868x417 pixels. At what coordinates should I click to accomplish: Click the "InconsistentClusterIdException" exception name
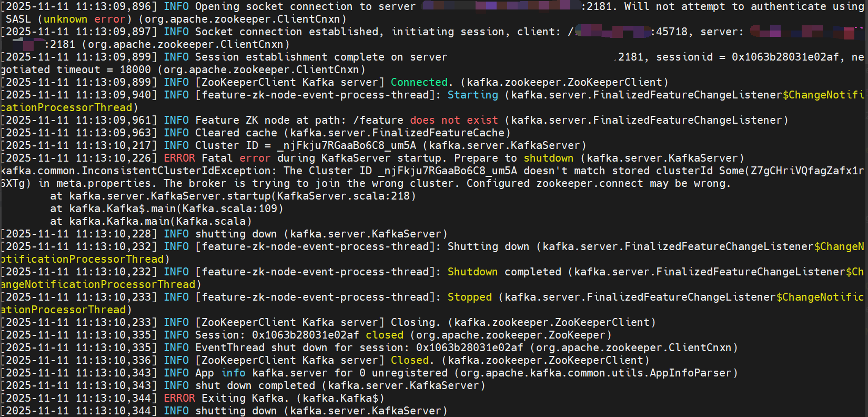176,171
